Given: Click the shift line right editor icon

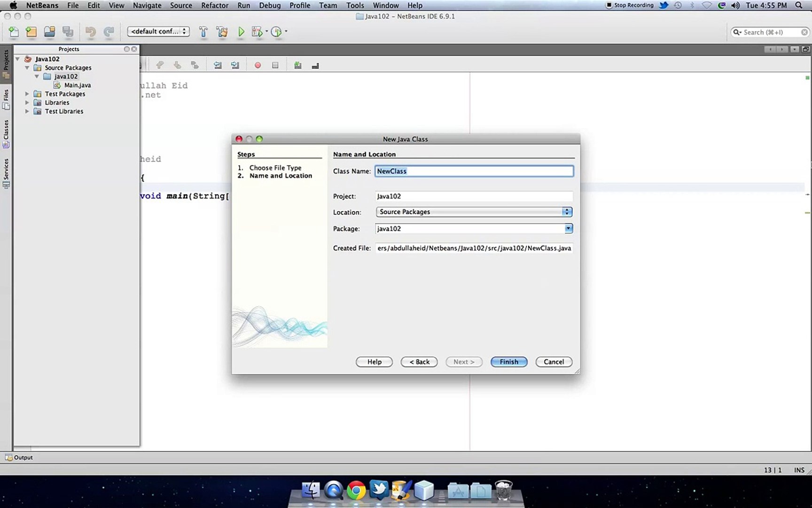Looking at the screenshot, I should (x=235, y=65).
